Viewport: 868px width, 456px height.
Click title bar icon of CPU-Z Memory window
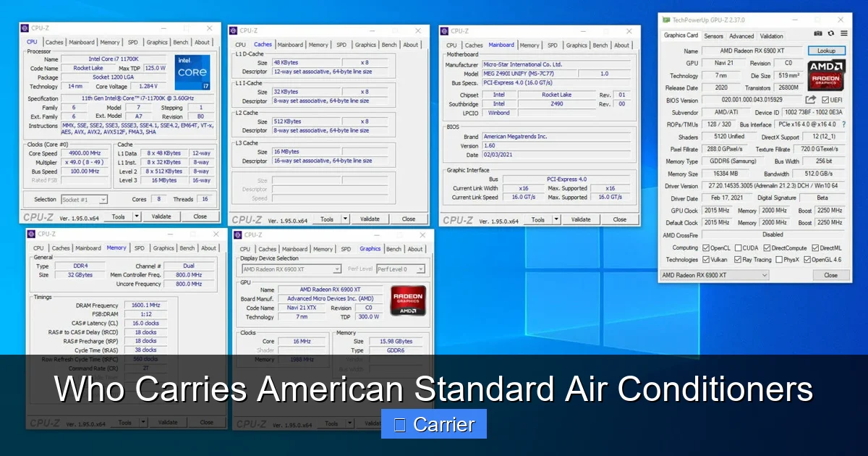tap(33, 234)
